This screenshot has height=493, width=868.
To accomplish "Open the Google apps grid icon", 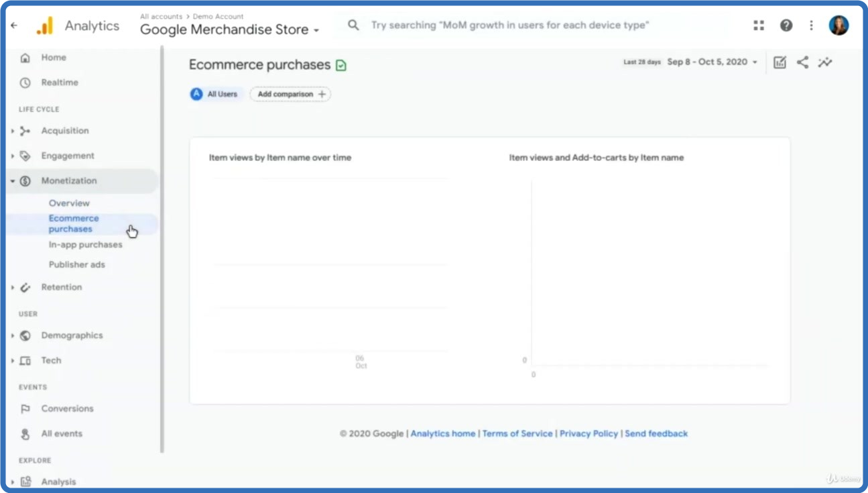I will 759,25.
